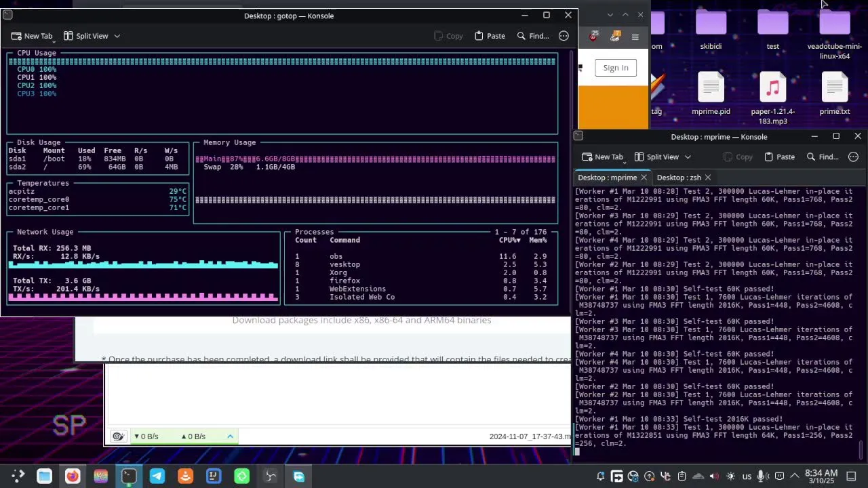
Task: Open the clipboard tray icon
Action: coord(682,476)
